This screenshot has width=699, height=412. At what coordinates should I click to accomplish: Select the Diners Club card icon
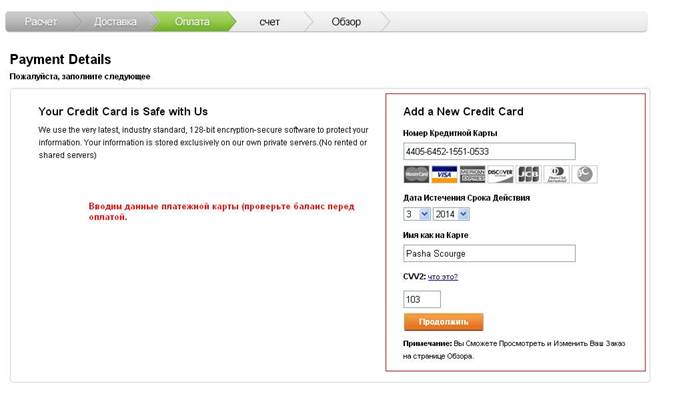click(556, 174)
